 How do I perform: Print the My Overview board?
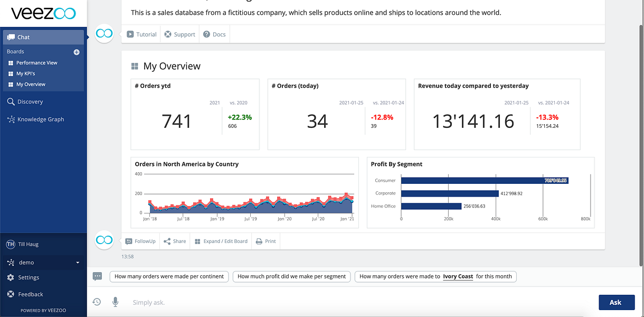[266, 241]
